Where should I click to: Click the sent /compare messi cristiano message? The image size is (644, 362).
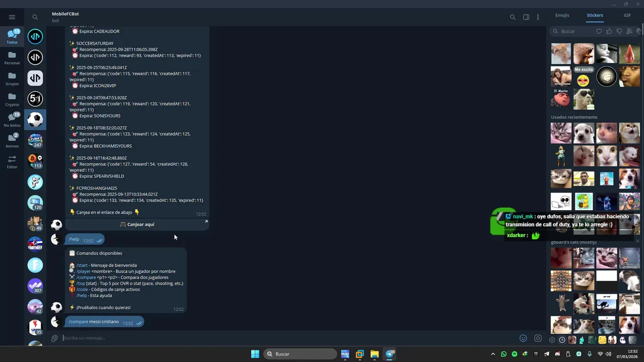coord(104,322)
